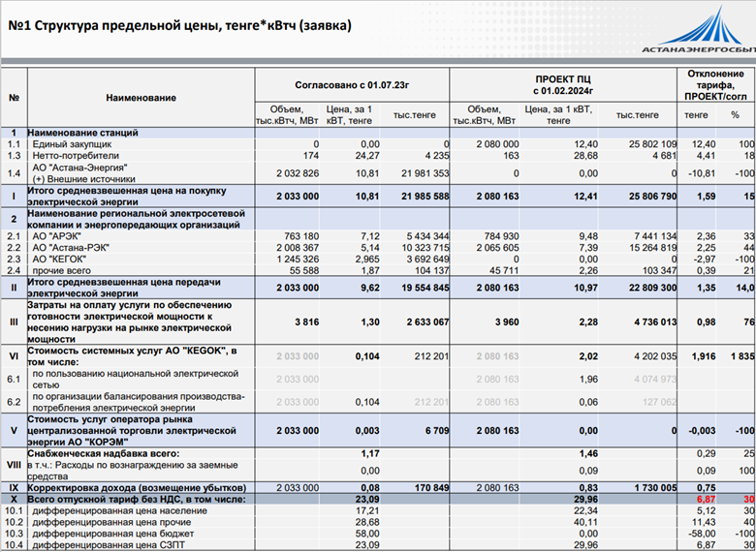Click the 'тенге' deviation subheader

[x=697, y=115]
